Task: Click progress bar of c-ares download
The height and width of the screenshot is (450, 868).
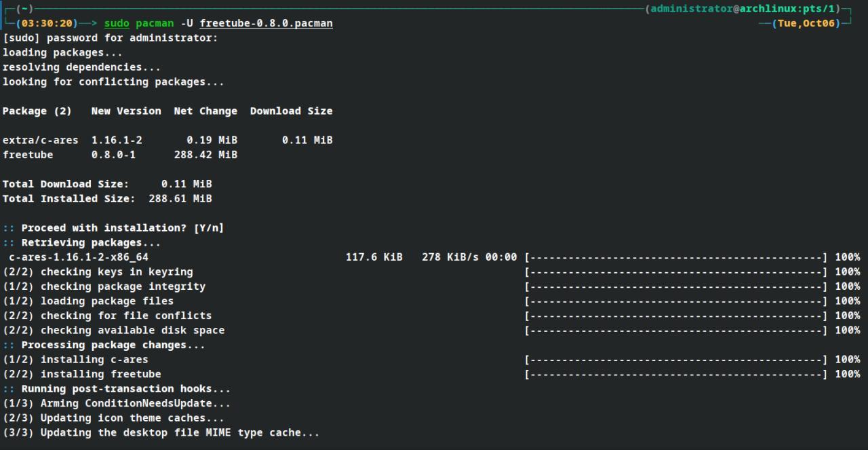Action: click(x=676, y=257)
